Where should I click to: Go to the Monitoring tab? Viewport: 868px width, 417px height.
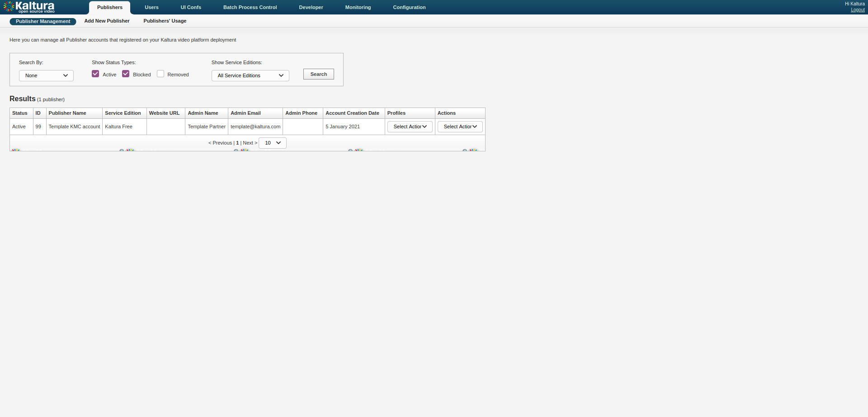click(358, 7)
